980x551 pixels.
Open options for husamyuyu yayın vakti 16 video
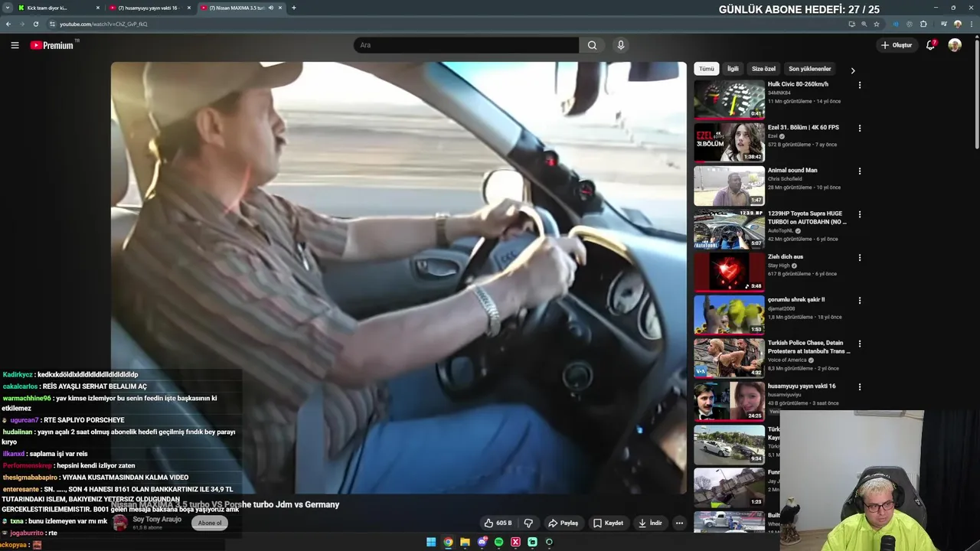pos(860,387)
